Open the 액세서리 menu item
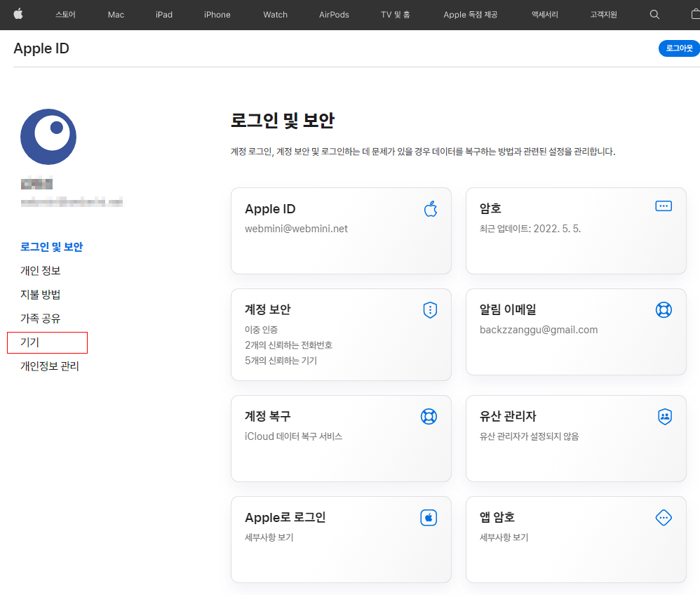The height and width of the screenshot is (595, 700). tap(545, 15)
